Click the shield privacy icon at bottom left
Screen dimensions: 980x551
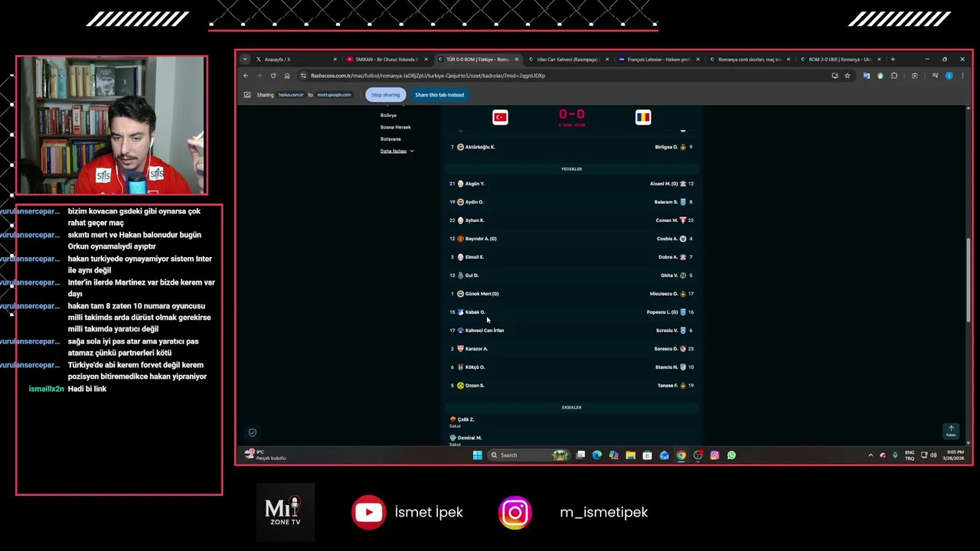[x=253, y=432]
